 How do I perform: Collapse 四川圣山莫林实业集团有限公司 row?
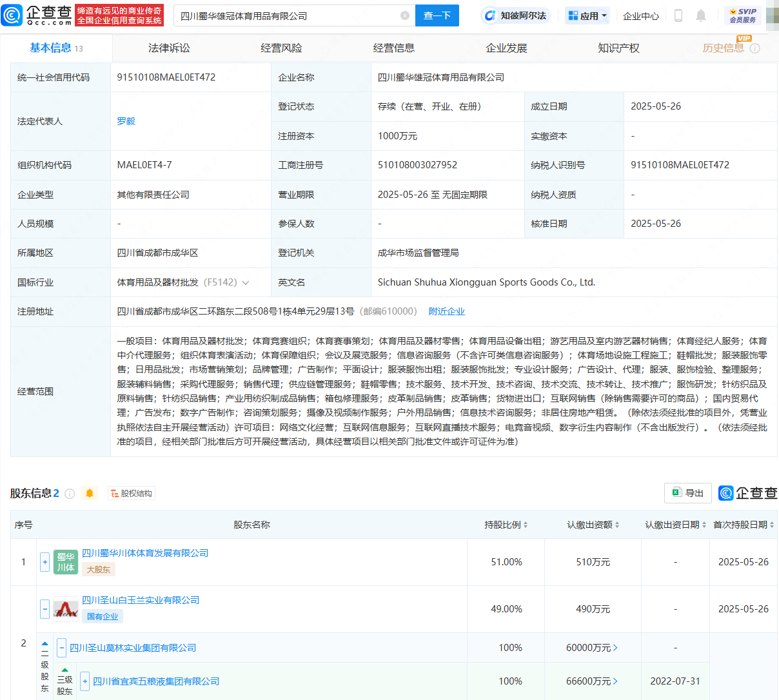coord(62,647)
